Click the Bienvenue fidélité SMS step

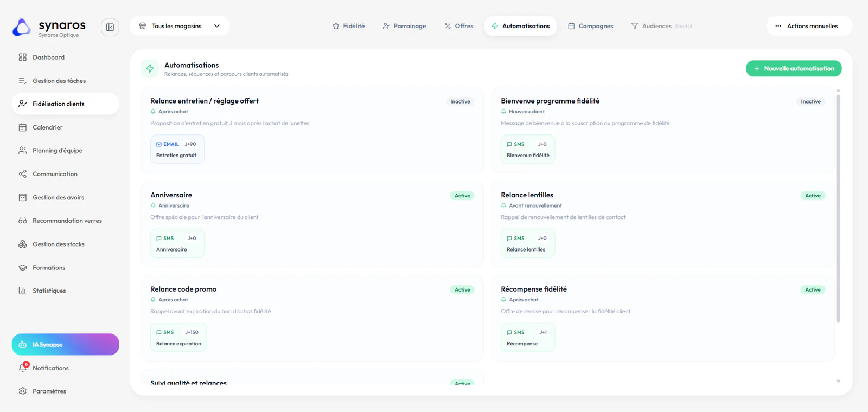(528, 150)
